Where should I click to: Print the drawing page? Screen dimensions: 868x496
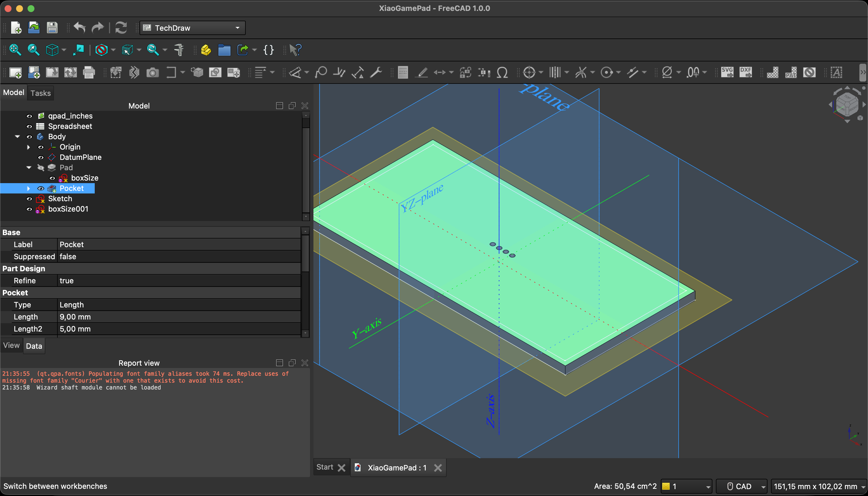[x=89, y=72]
